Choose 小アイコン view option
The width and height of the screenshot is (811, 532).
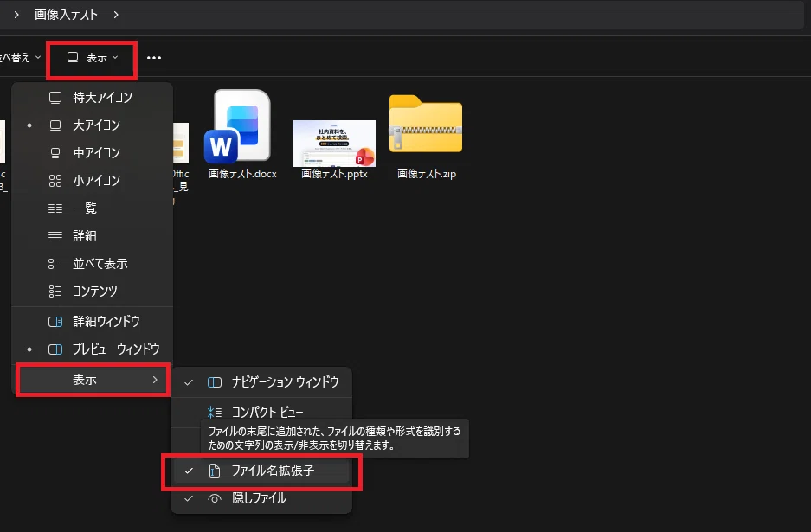tap(92, 181)
